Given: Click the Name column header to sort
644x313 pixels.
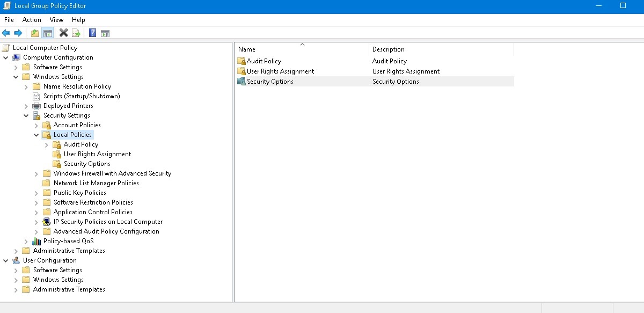Looking at the screenshot, I should point(246,49).
